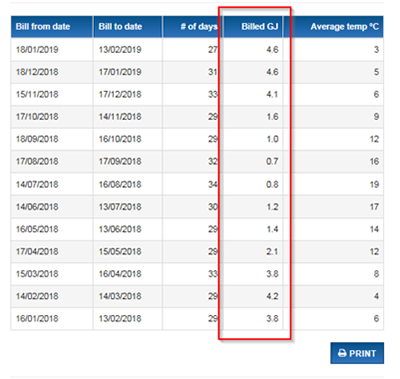Click billed GJ 4.6 in 18/01/2019 row

(x=272, y=50)
